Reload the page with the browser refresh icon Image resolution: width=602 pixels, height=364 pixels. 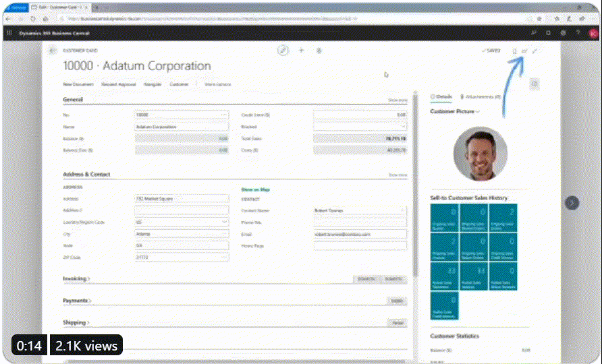click(33, 19)
